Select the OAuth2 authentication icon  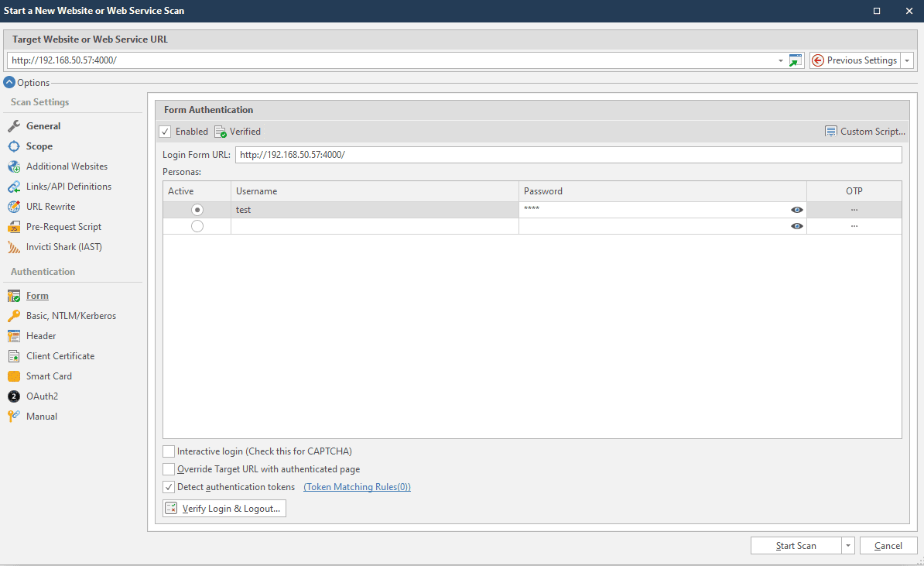14,396
